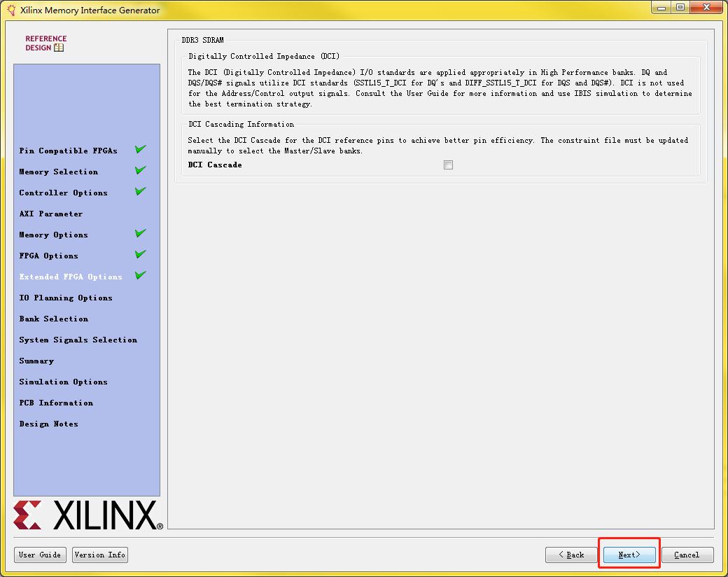Open the Design Notes page
Viewport: 728px width, 577px height.
pyautogui.click(x=48, y=424)
